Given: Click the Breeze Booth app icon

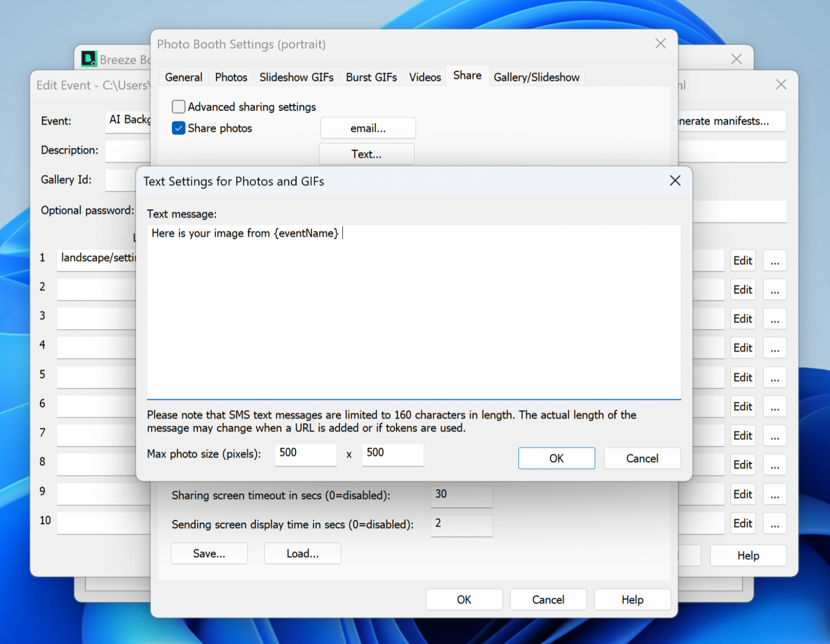Looking at the screenshot, I should pos(89,59).
